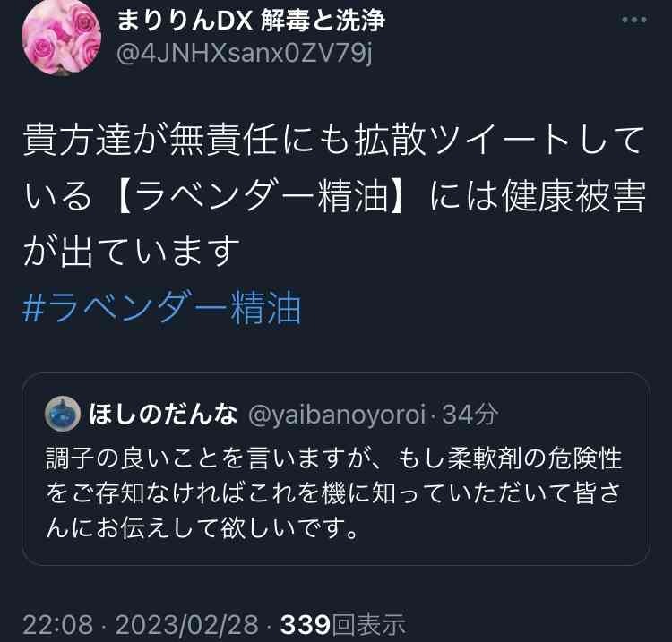Open まりりんDX 解毒と洗浄 display name

point(251,20)
